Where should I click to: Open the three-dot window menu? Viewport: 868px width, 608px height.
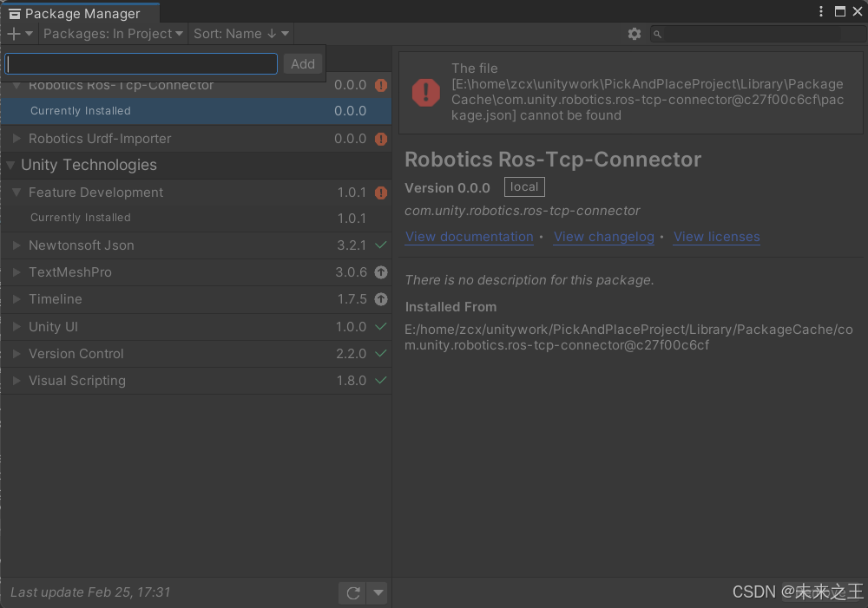pos(820,10)
